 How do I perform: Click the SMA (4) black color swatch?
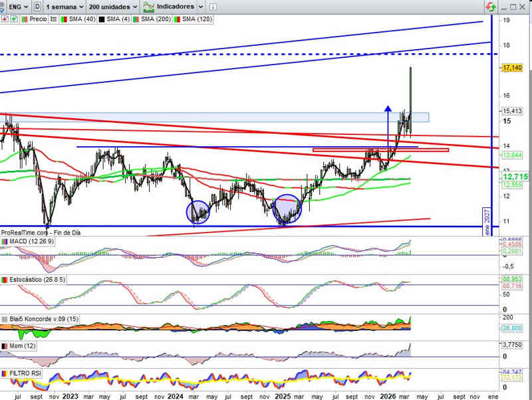102,19
